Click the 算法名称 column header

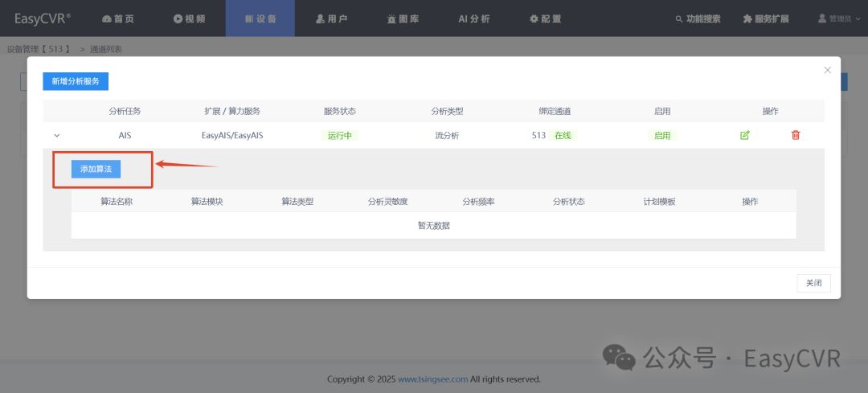117,202
